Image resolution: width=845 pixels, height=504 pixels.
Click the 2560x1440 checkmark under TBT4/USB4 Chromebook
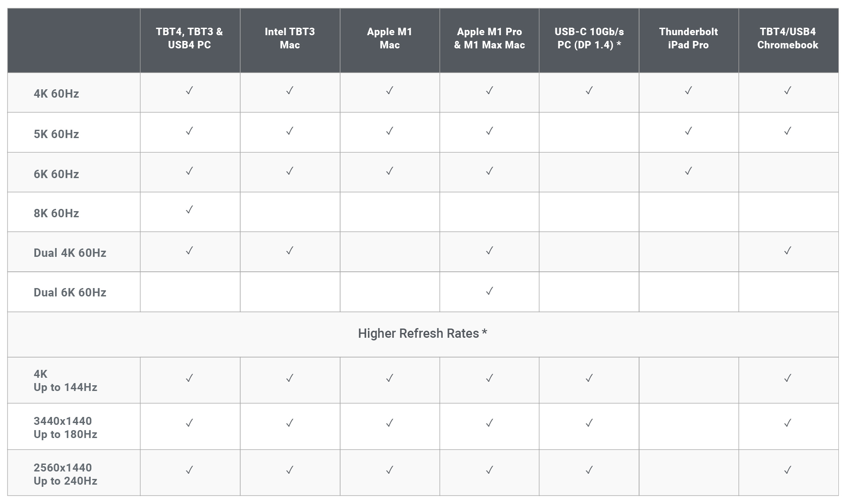pyautogui.click(x=787, y=470)
